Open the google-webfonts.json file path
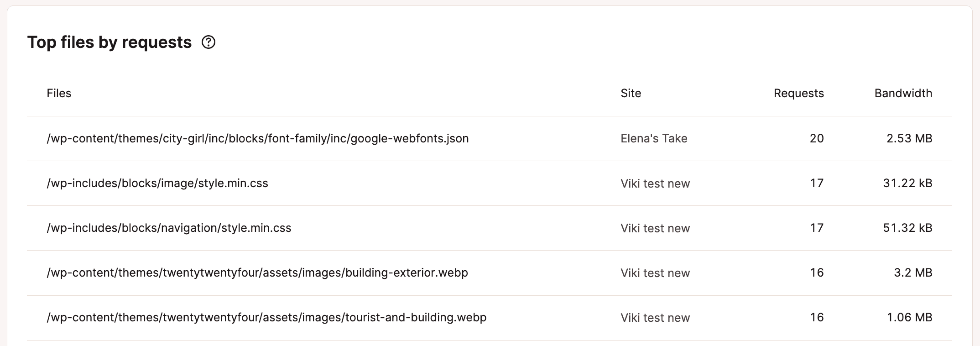Image resolution: width=980 pixels, height=346 pixels. click(x=258, y=138)
